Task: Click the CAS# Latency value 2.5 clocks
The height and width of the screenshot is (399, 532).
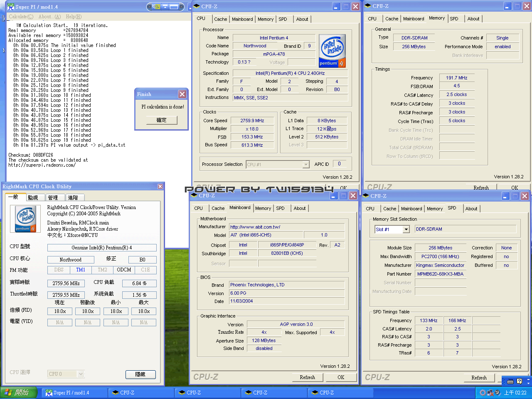Action: tap(457, 95)
